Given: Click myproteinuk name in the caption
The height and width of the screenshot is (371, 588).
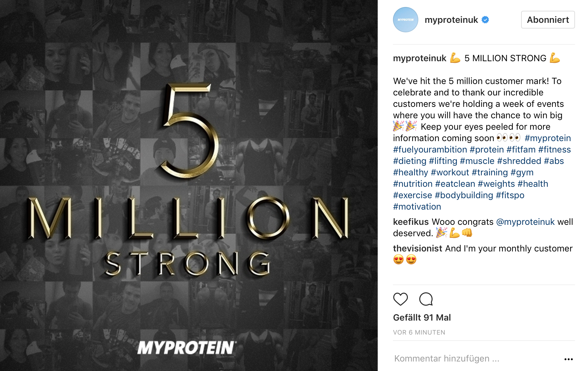Looking at the screenshot, I should pos(419,58).
